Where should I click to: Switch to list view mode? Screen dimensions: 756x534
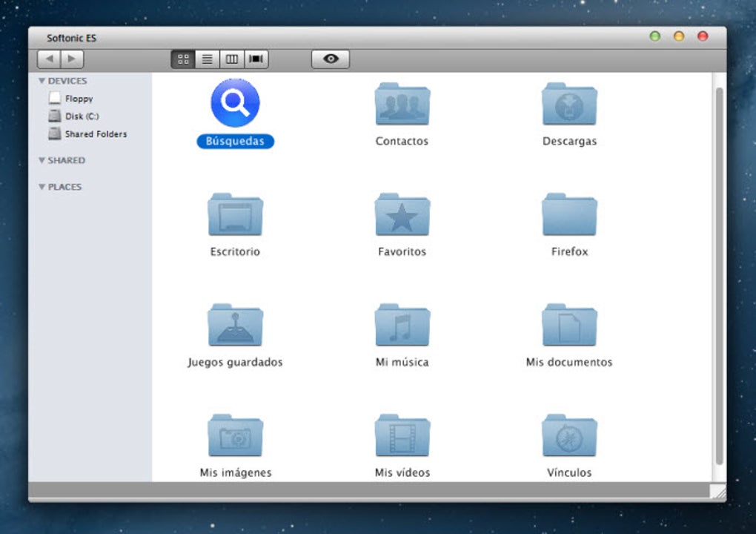[208, 59]
